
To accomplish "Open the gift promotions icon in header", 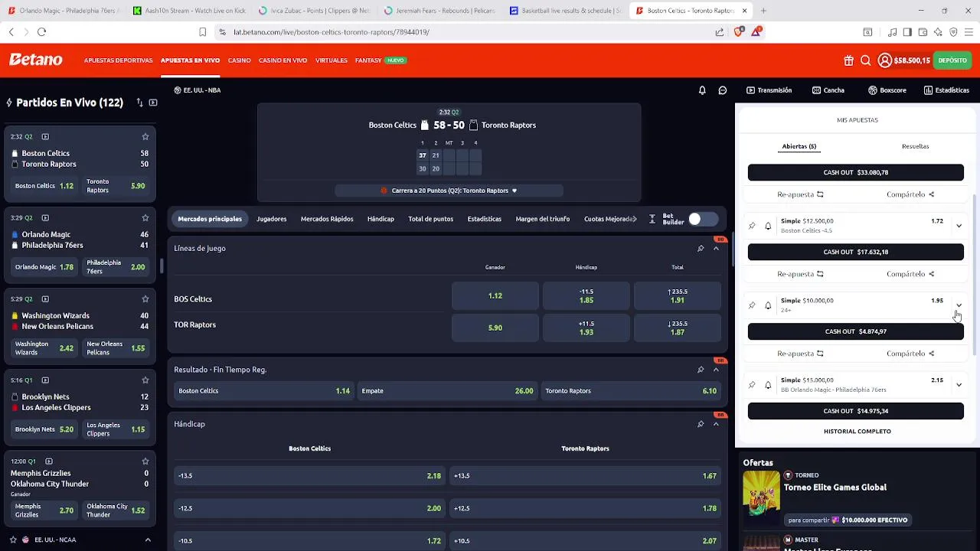I will click(x=848, y=60).
